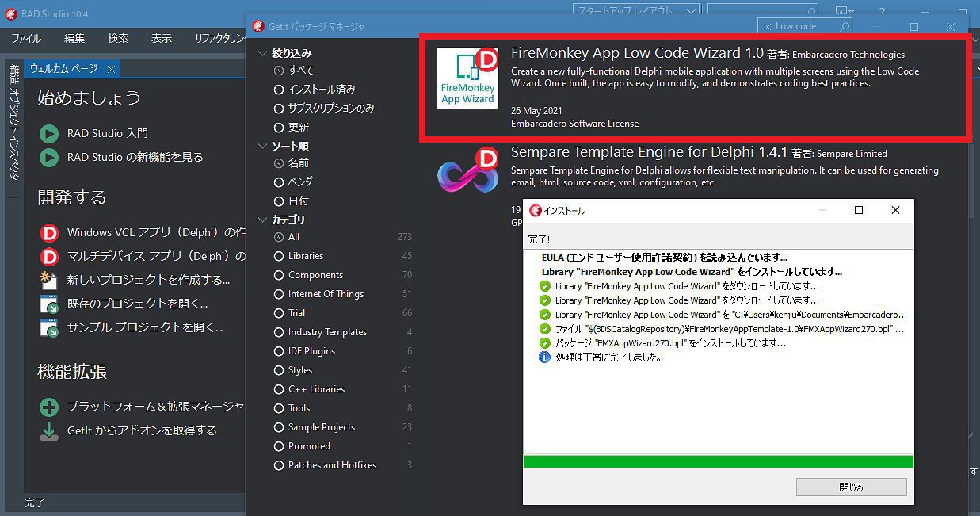Open the 編集 menu
The width and height of the screenshot is (980, 516).
click(74, 38)
